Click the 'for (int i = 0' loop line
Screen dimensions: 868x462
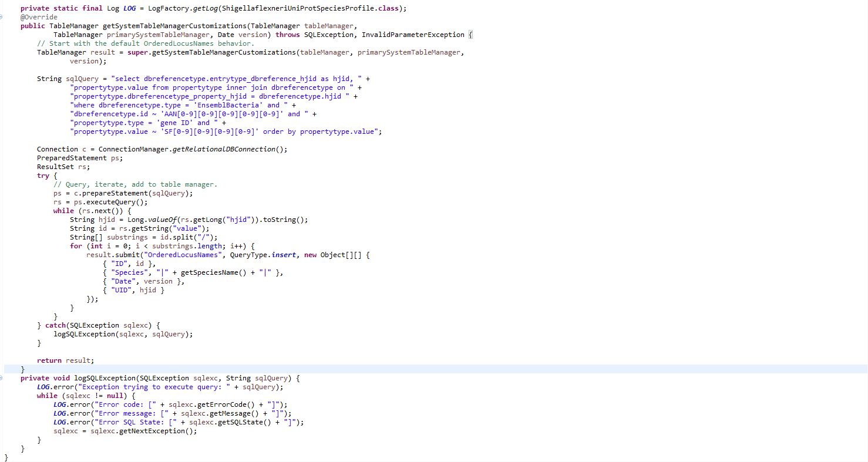pos(162,246)
